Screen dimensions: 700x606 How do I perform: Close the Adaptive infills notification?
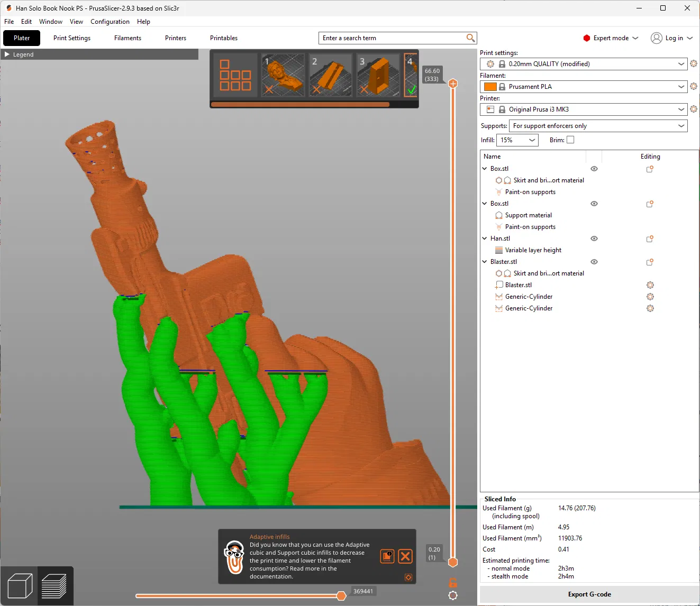pos(405,556)
